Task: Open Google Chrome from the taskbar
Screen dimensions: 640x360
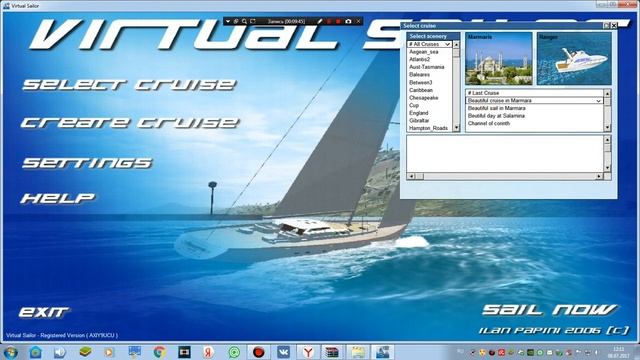Action: click(x=160, y=352)
